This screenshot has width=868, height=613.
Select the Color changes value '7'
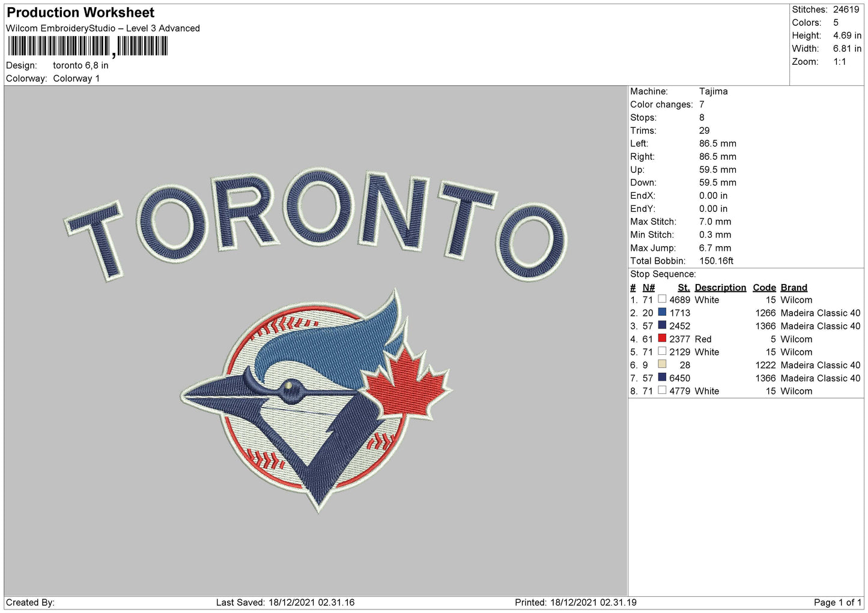point(702,104)
